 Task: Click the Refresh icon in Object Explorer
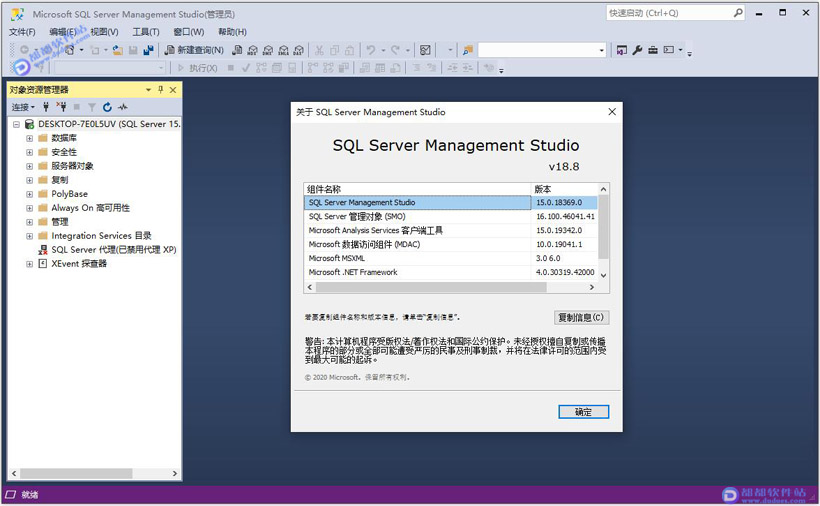(107, 107)
